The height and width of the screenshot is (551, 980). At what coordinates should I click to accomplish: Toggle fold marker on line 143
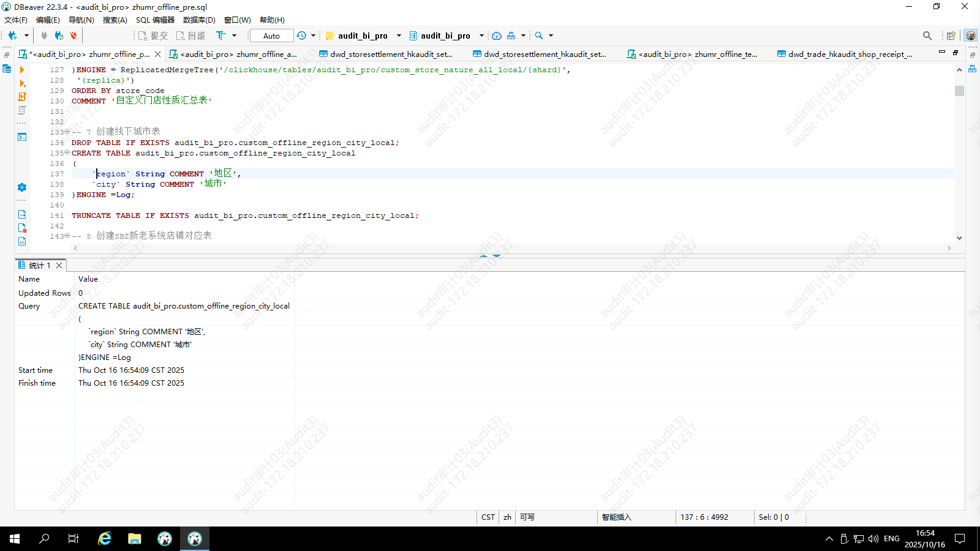[67, 236]
